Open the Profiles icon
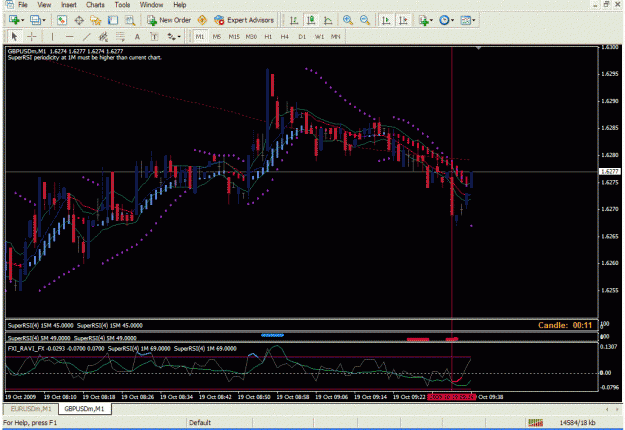Screen dimensions: 625x430 (x=35, y=20)
